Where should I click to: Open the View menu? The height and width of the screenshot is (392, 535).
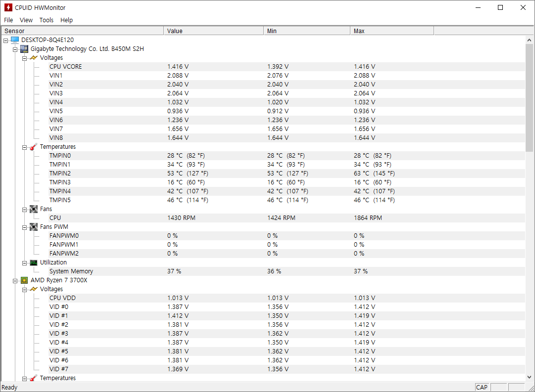pos(26,20)
